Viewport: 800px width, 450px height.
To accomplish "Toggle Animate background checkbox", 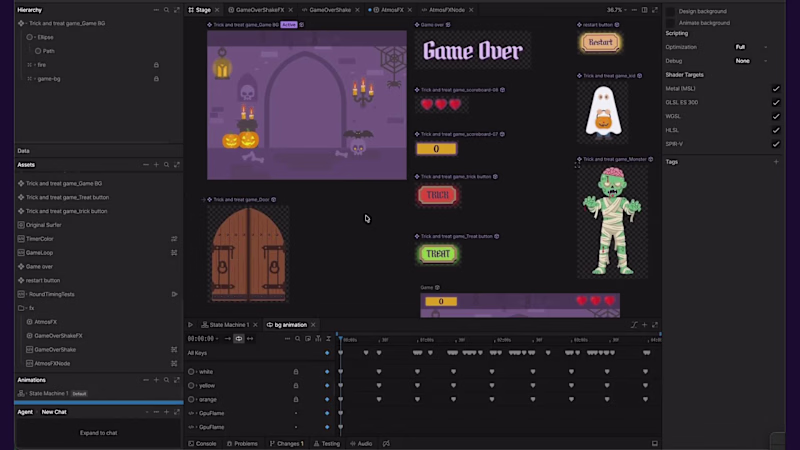I will [x=670, y=23].
